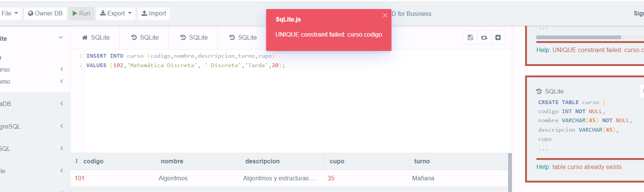Click the plus icon to add tab
644x192 pixels.
pos(498,37)
